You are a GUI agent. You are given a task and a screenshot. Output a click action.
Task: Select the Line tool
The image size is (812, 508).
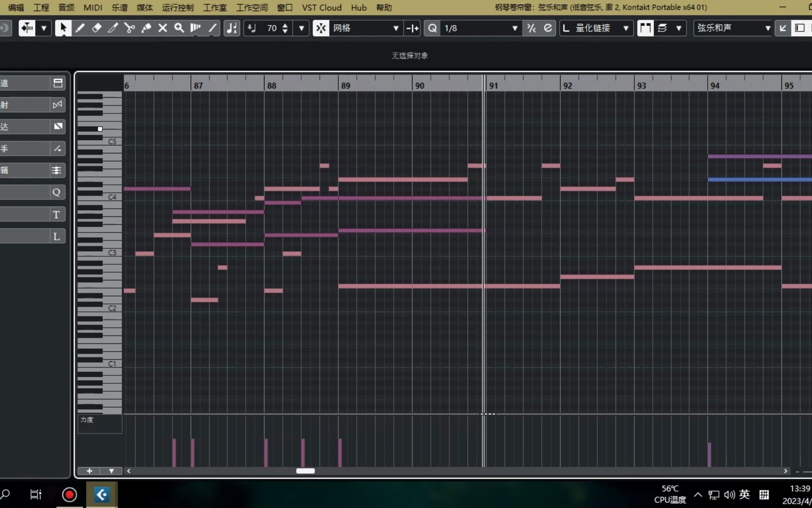click(212, 28)
